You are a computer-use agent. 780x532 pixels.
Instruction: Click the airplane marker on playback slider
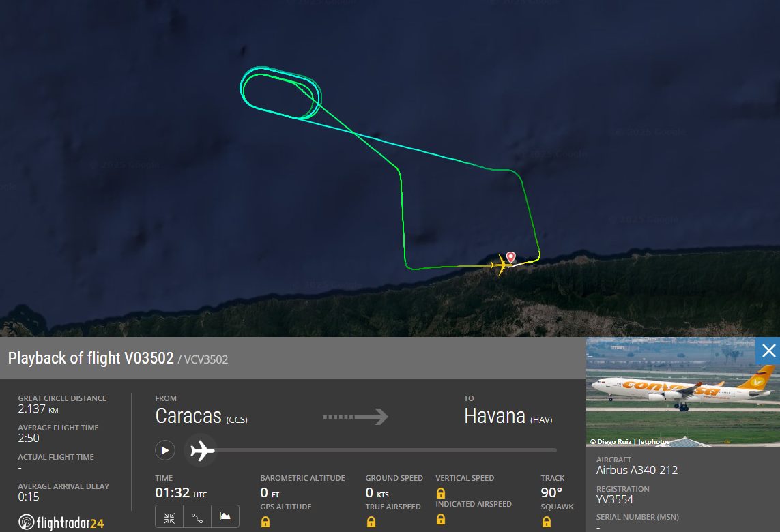pos(201,450)
